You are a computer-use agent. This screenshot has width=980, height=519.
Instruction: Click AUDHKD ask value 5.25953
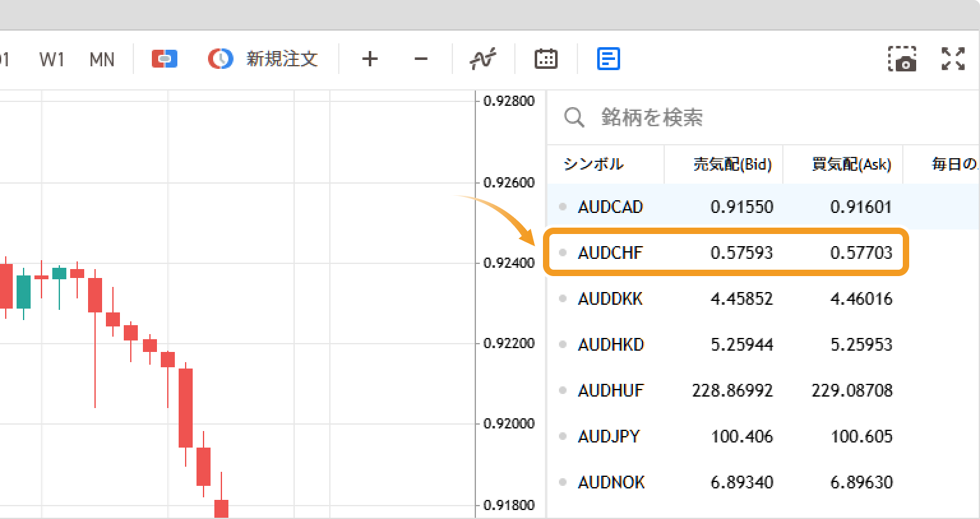(861, 344)
